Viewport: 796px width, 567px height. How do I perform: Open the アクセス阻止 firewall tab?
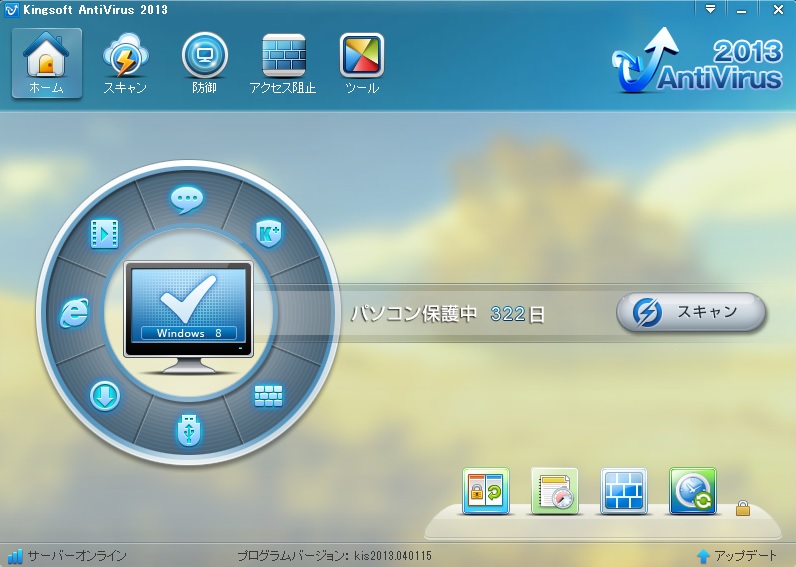click(283, 63)
